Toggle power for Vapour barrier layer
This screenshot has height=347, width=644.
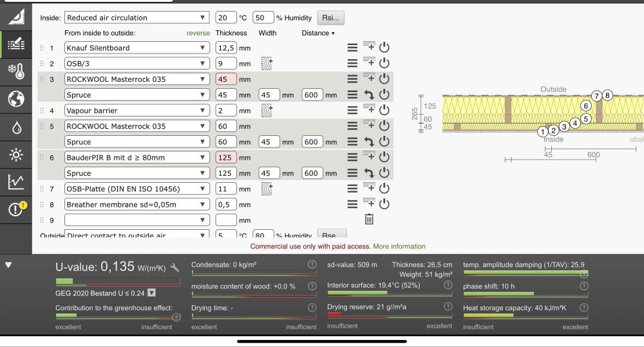pyautogui.click(x=384, y=109)
